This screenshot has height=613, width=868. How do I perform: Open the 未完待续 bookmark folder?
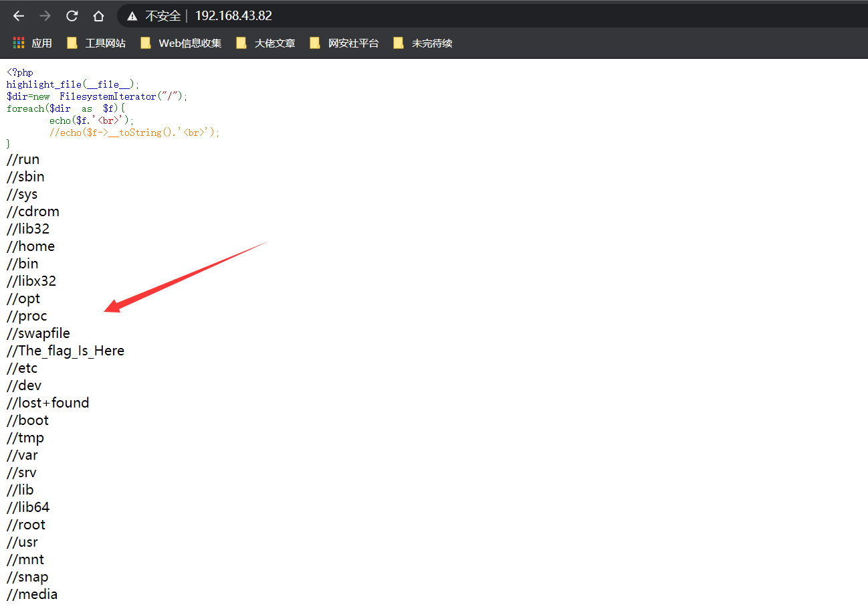(x=423, y=43)
